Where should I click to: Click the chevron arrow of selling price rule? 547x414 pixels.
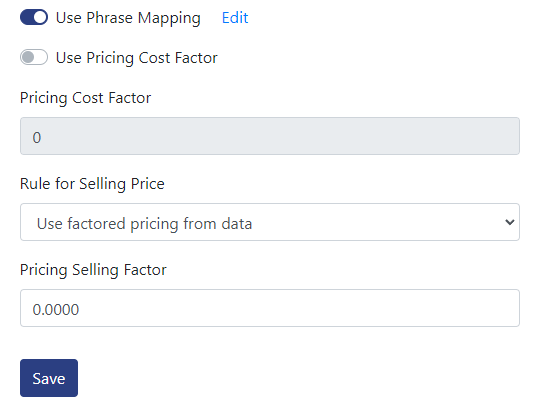point(510,222)
